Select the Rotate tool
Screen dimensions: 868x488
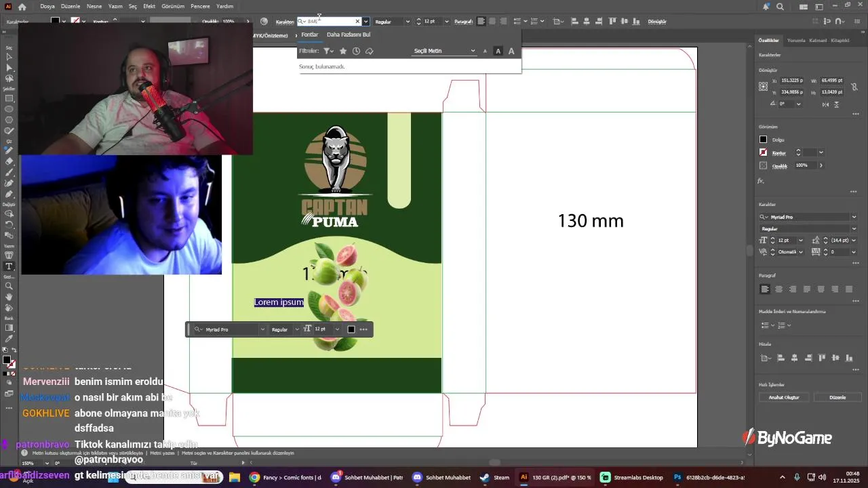point(9,224)
